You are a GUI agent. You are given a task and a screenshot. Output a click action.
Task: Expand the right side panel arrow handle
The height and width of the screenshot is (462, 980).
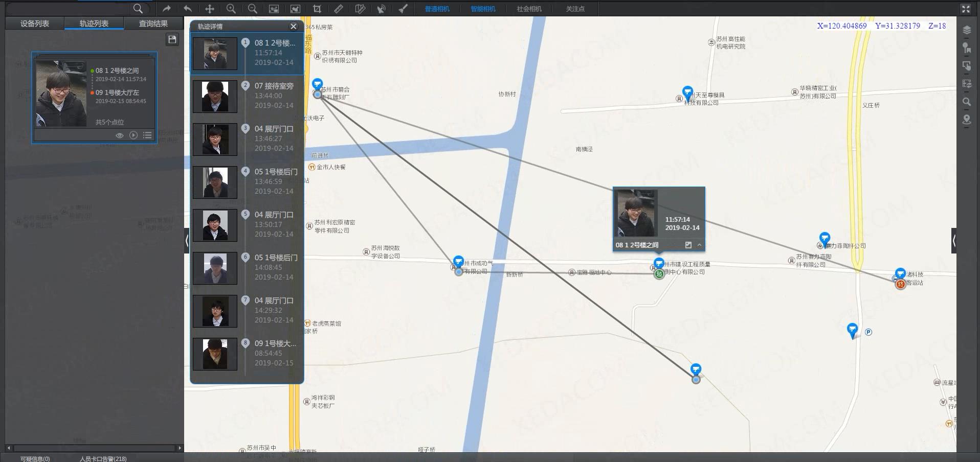954,240
